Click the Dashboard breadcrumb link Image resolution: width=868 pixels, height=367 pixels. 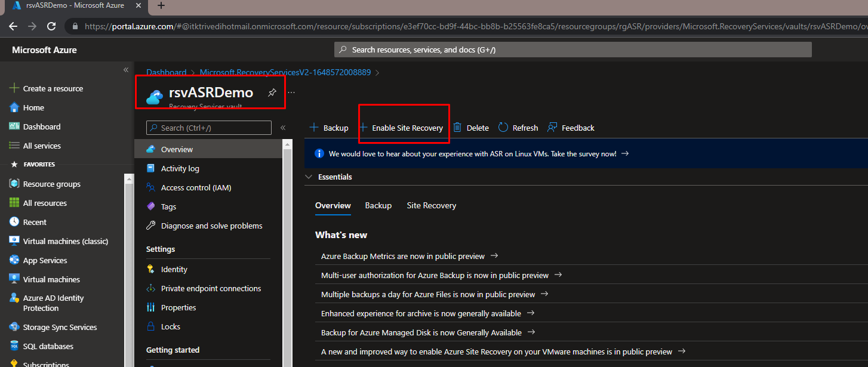pos(167,72)
